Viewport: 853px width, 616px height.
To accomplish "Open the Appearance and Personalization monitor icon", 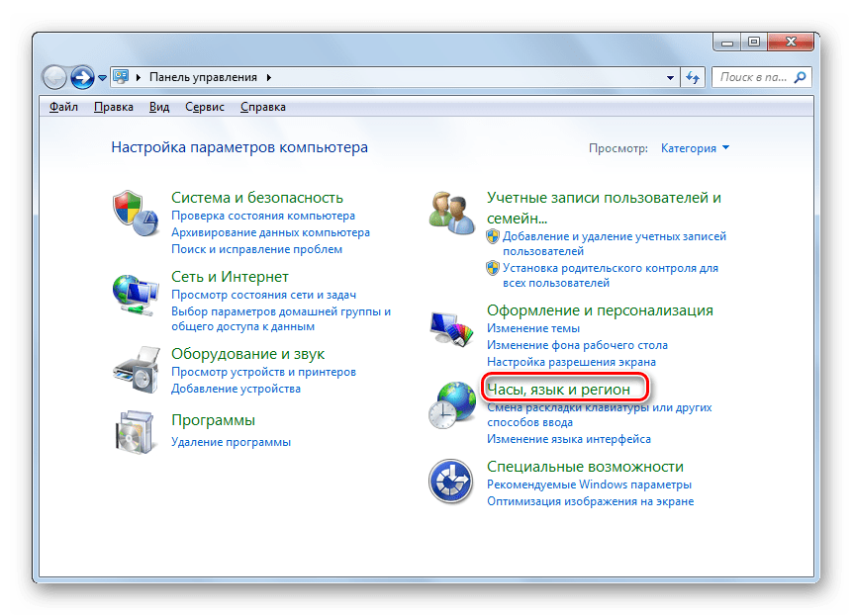I will 451,329.
